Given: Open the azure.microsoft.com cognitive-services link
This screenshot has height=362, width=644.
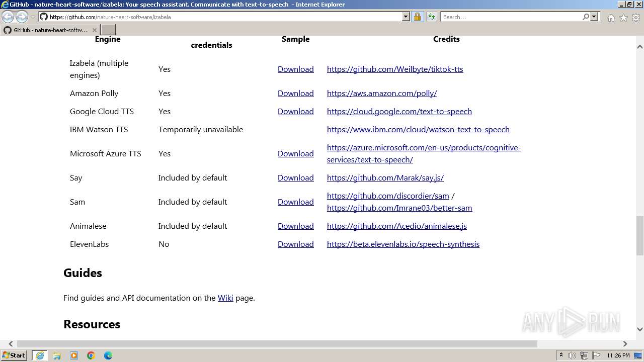Looking at the screenshot, I should (x=424, y=153).
